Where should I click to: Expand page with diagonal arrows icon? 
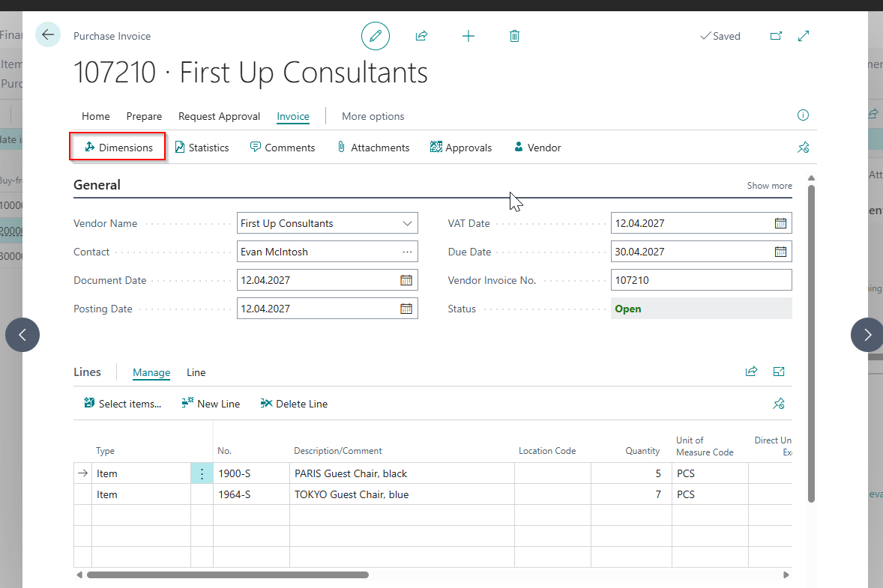(x=804, y=36)
